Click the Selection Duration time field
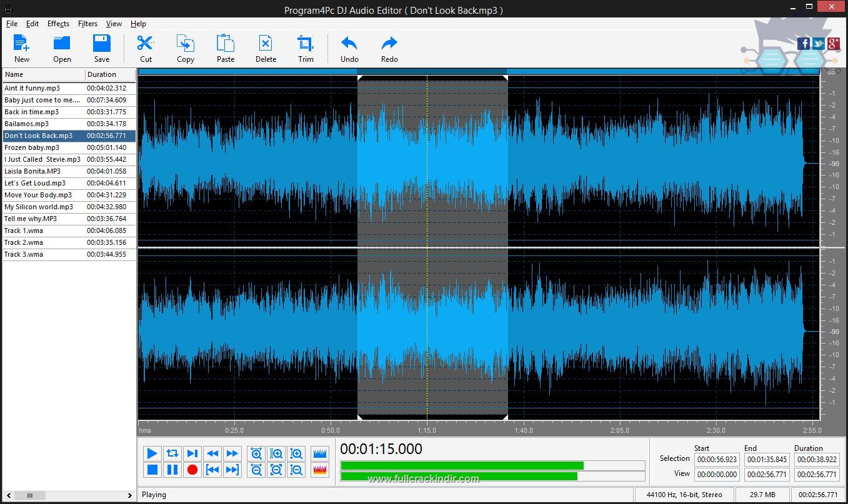 (817, 460)
